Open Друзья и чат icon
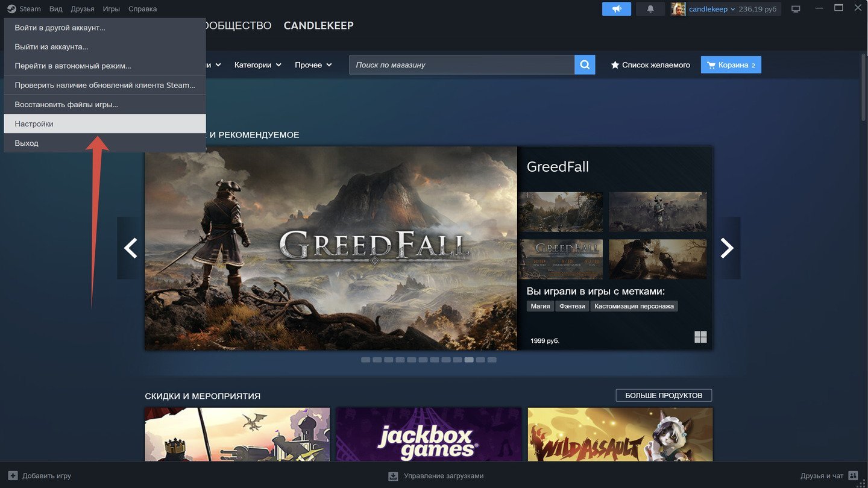 [853, 476]
